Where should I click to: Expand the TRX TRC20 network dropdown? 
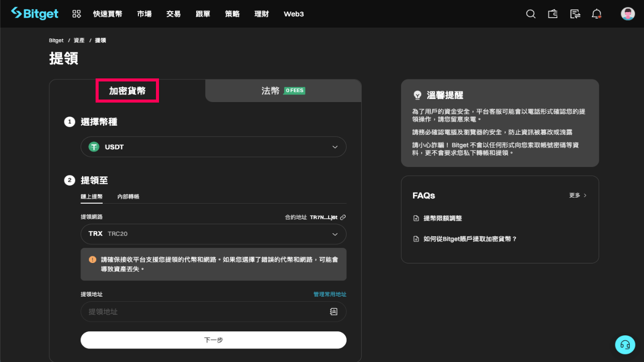(x=213, y=234)
